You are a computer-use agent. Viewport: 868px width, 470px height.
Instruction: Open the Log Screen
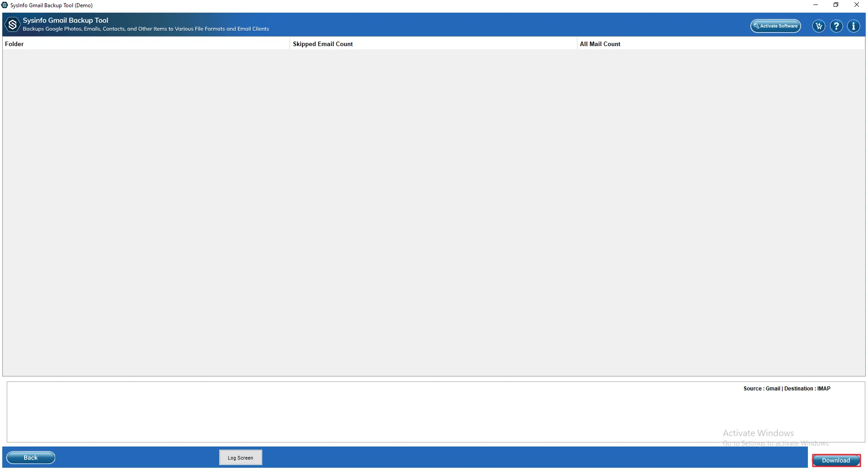coord(241,457)
